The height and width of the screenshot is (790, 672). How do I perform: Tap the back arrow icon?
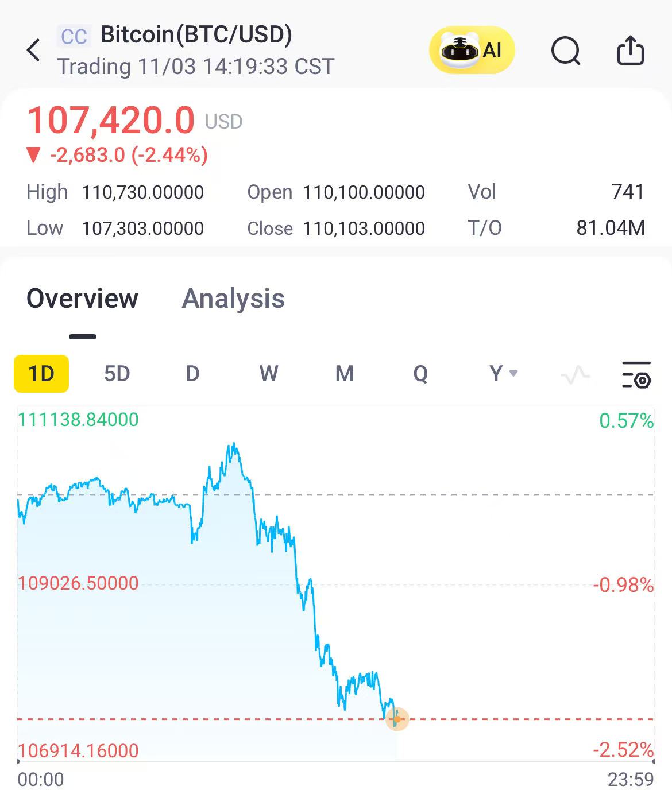click(34, 51)
